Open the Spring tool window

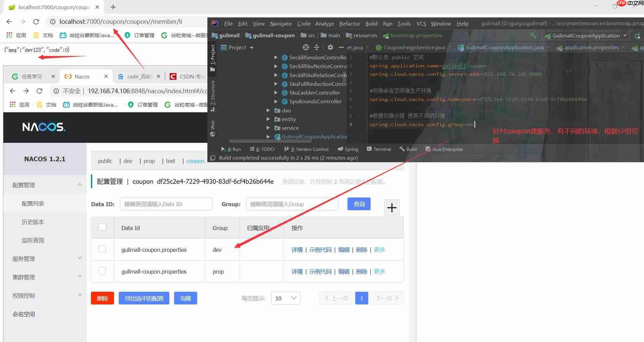(348, 149)
